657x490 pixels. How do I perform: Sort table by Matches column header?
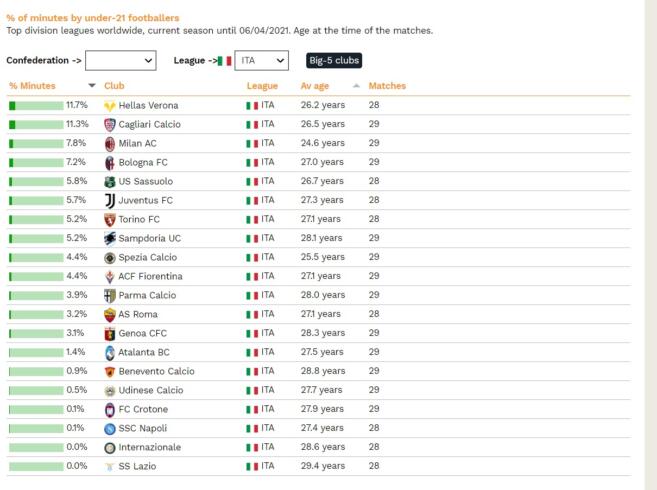coord(387,86)
